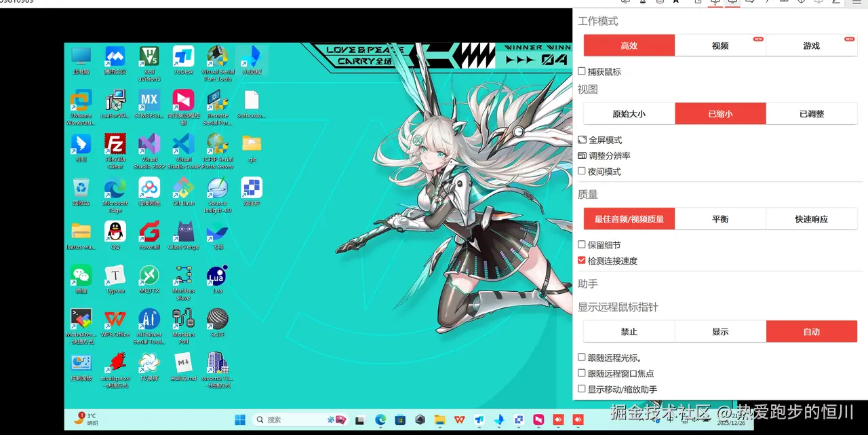Image resolution: width=868 pixels, height=435 pixels.
Task: Switch work mode to 游戏
Action: (x=812, y=45)
